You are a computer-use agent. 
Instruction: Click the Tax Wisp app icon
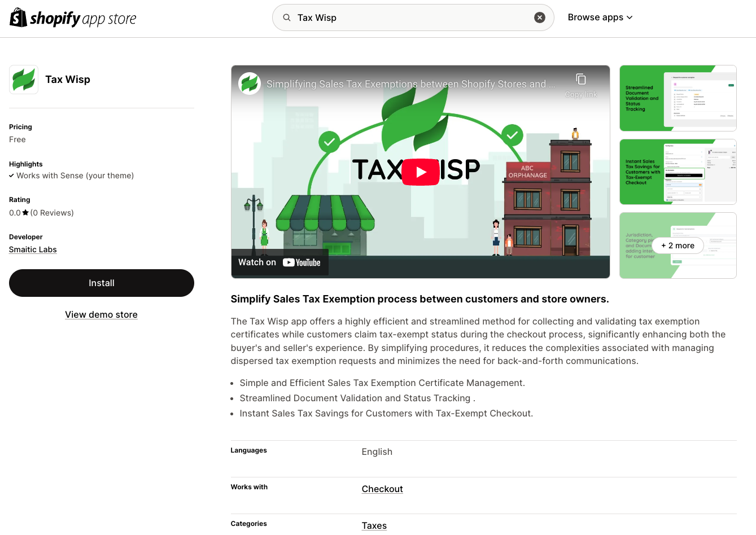24,80
